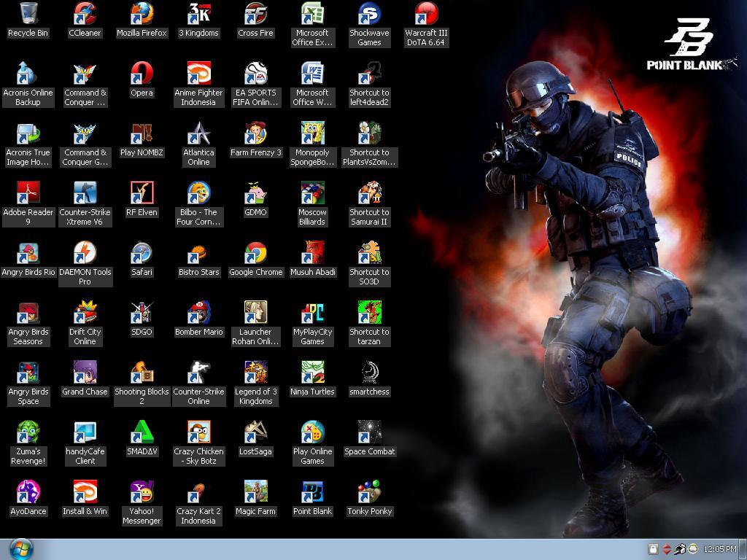
Task: Select the Space Combat icon
Action: point(369,432)
